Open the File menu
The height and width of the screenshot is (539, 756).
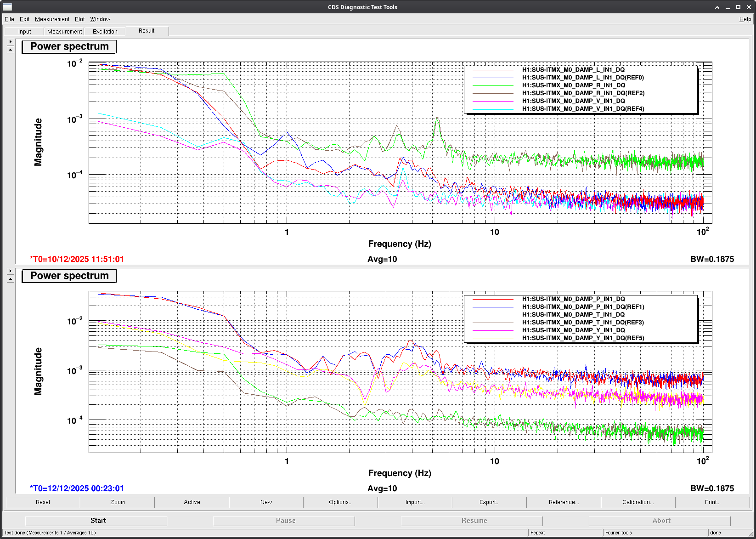(9, 19)
